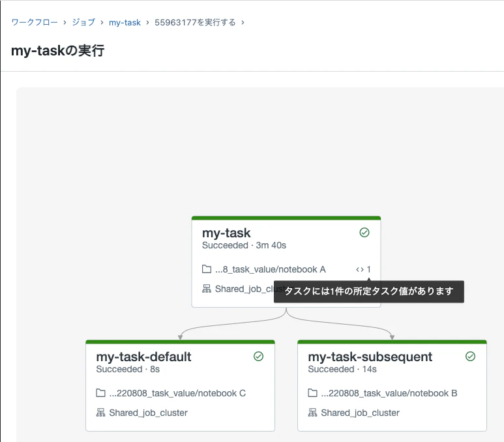504x442 pixels.
Task: Click the 55963177を実行する breadcrumb
Action: pyautogui.click(x=195, y=22)
